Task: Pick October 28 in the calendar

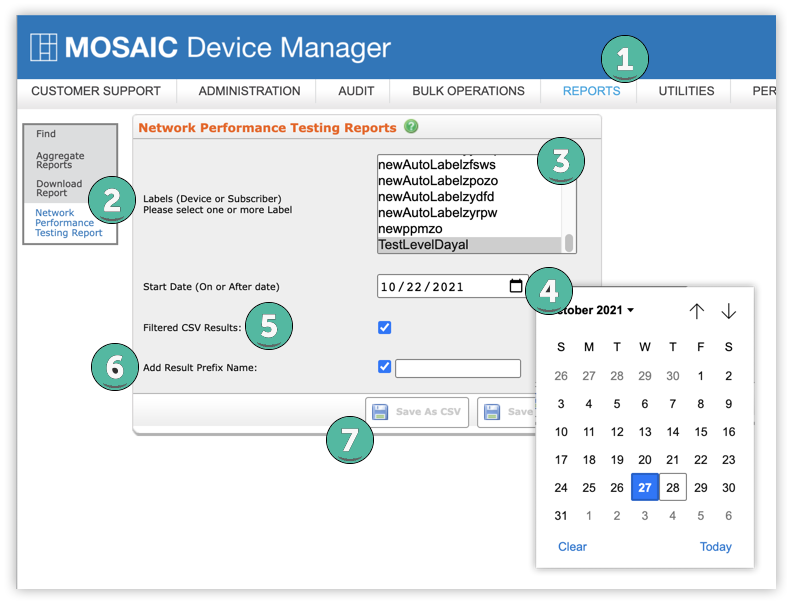Action: tap(673, 487)
